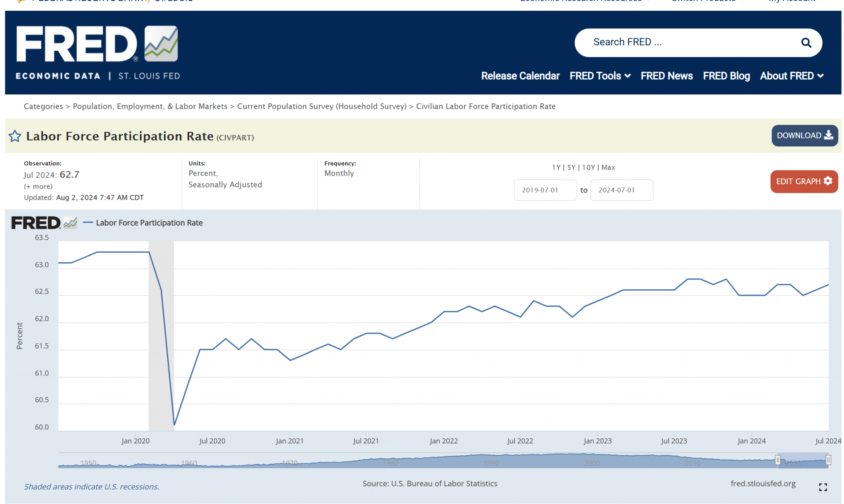Screen dimensions: 844x504
Task: Expand the About FRED dropdown
Action: (x=791, y=76)
